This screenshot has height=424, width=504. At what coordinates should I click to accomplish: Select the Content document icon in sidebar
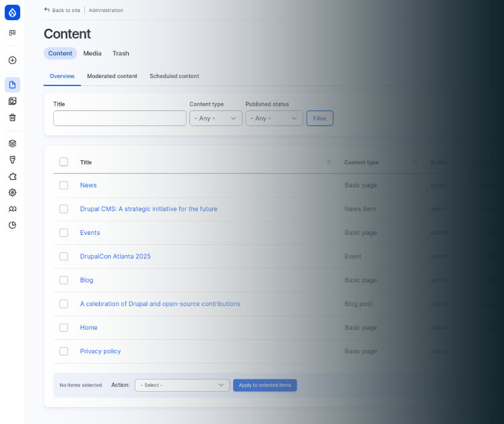tap(12, 85)
